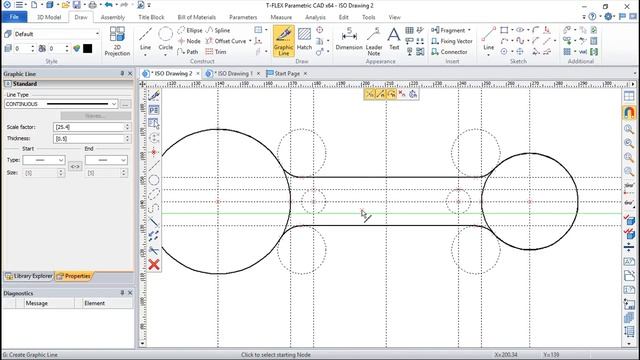The image size is (640, 360).
Task: Expand the Offset Curve dropdown arrow
Action: [x=250, y=41]
